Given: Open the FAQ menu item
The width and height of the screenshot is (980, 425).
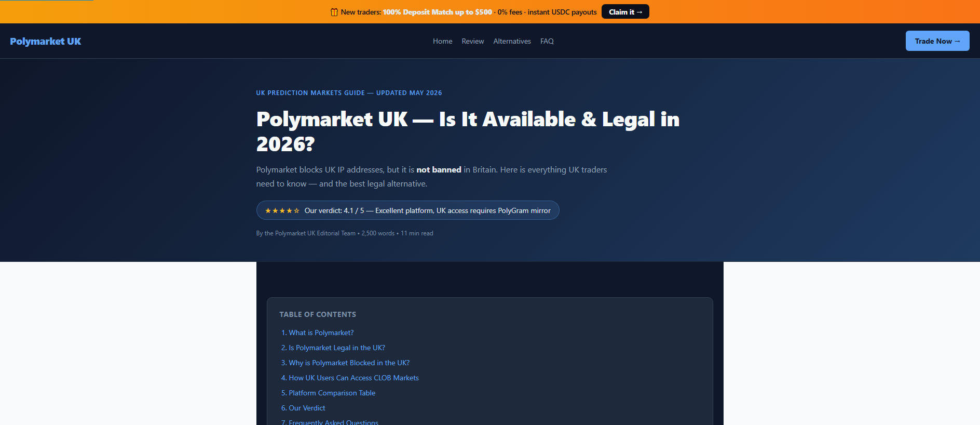Looking at the screenshot, I should pos(547,41).
